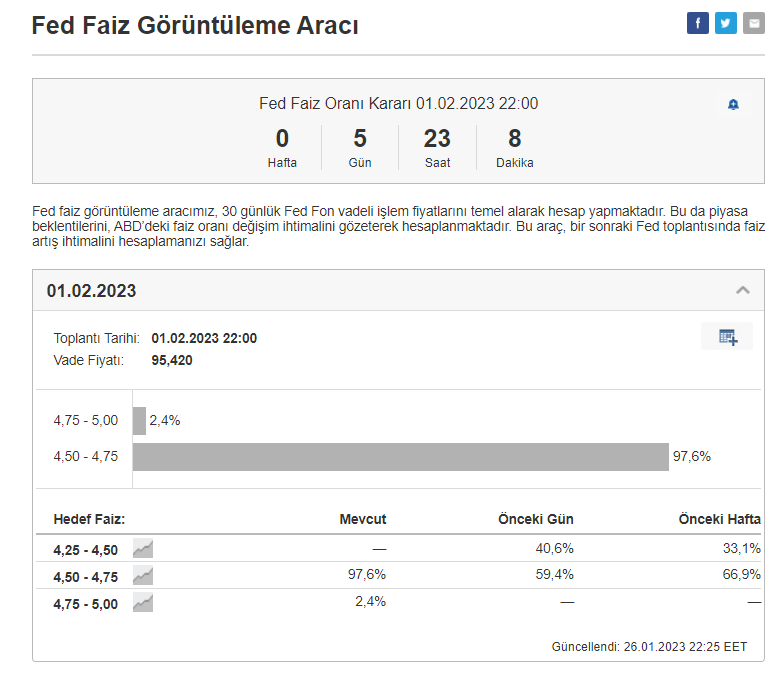Click the small 2,4% probability bar
781x677 pixels.
coord(139,420)
